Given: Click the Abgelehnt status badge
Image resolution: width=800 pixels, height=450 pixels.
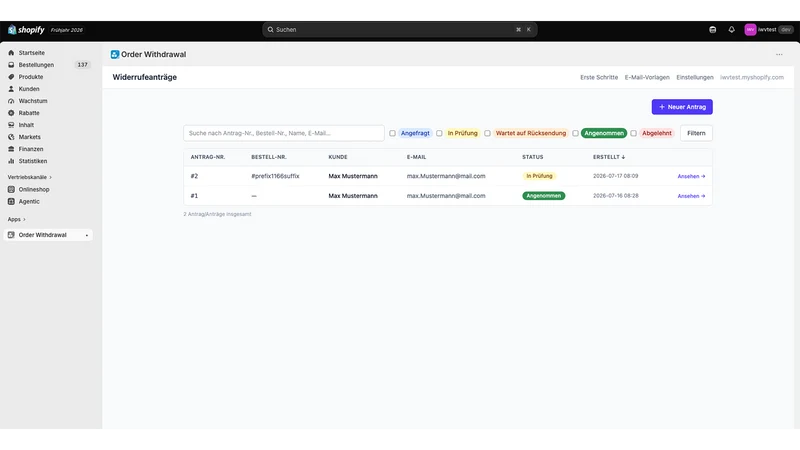Looking at the screenshot, I should 657,133.
